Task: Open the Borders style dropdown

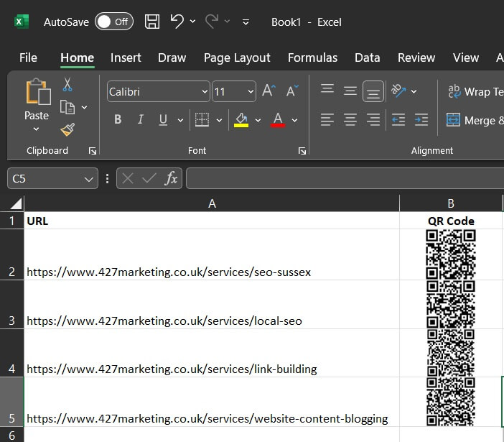Action: (x=219, y=120)
